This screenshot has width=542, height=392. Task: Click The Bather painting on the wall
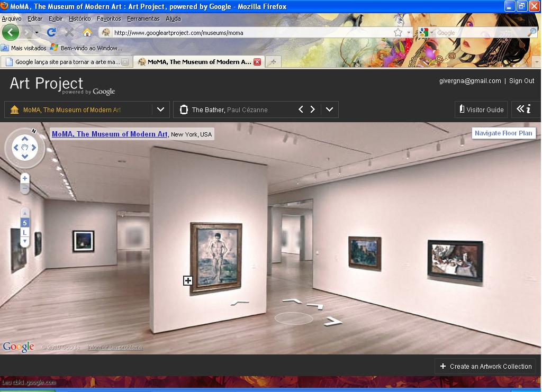click(x=216, y=259)
